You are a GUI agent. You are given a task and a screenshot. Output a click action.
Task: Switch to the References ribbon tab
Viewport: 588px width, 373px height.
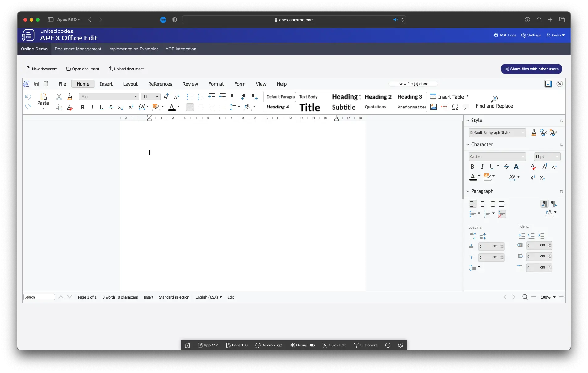(x=160, y=84)
